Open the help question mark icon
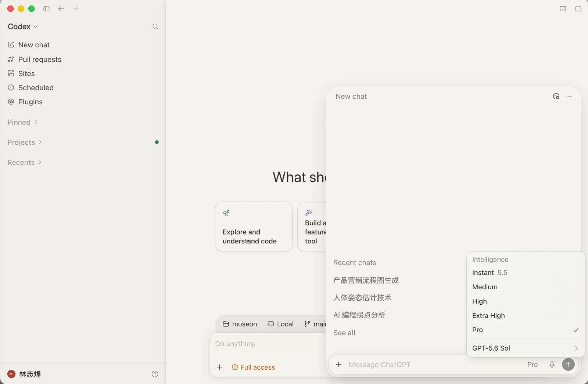 click(x=155, y=374)
